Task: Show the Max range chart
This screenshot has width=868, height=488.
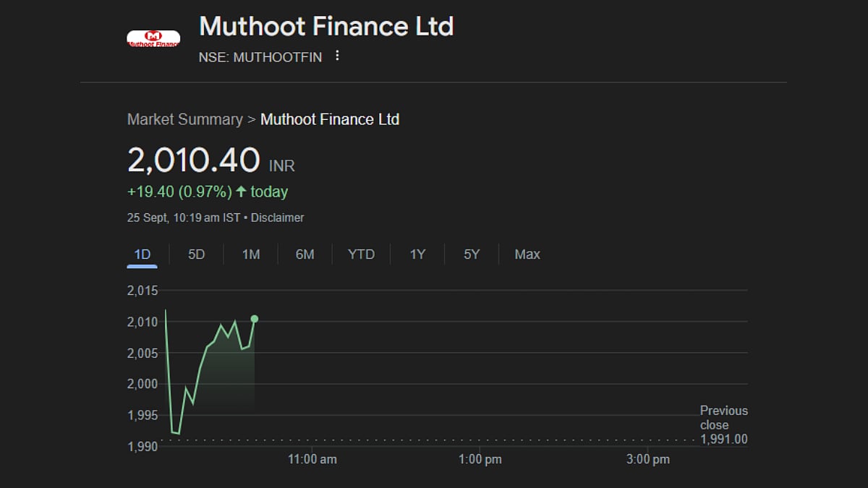Action: click(x=527, y=254)
